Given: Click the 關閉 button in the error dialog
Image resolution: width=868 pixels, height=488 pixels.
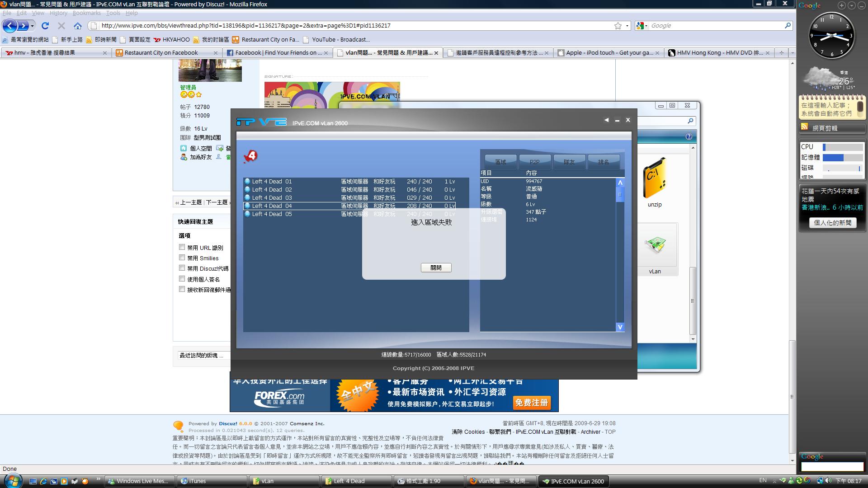Looking at the screenshot, I should click(436, 267).
